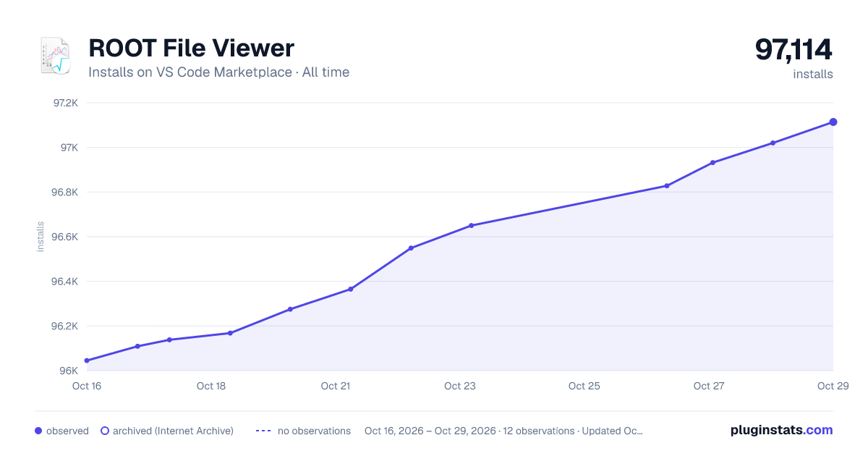
Task: Click the Oct 27 x-axis label
Action: [709, 386]
